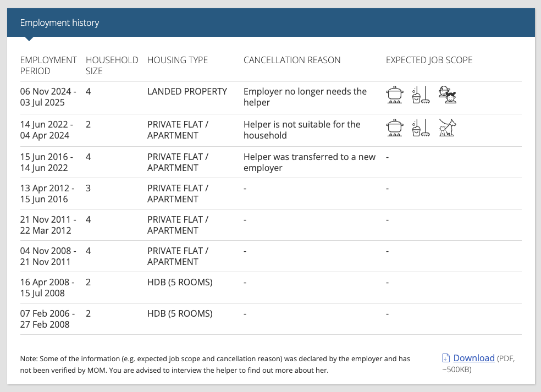This screenshot has width=541, height=392.
Task: Click the HOUSEHOLD SIZE column header
Action: (x=112, y=65)
